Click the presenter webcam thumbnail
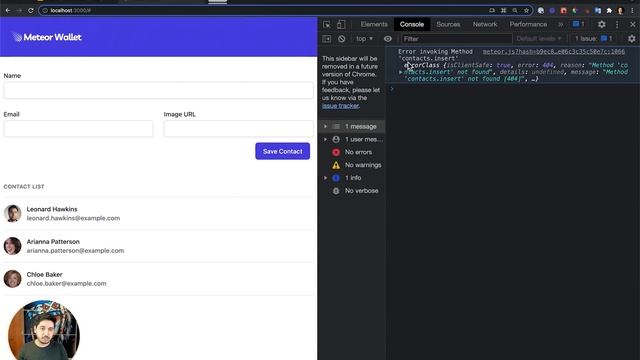Screen dimensions: 640x360 pyautogui.click(x=44, y=330)
